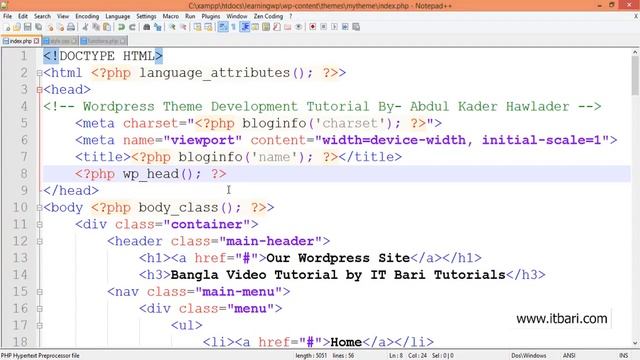Screen dimensions: 640x360
Task: Click the Save Recorded Macro icon
Action: pyautogui.click(x=356, y=27)
